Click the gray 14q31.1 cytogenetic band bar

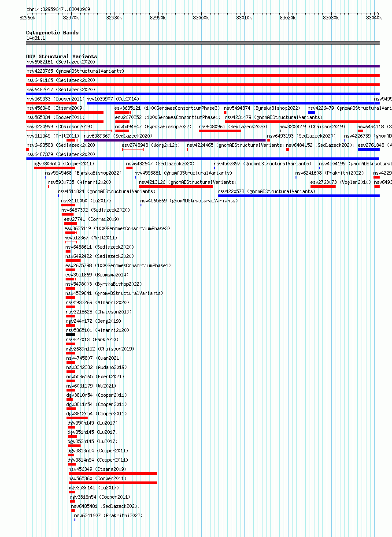(x=203, y=43)
